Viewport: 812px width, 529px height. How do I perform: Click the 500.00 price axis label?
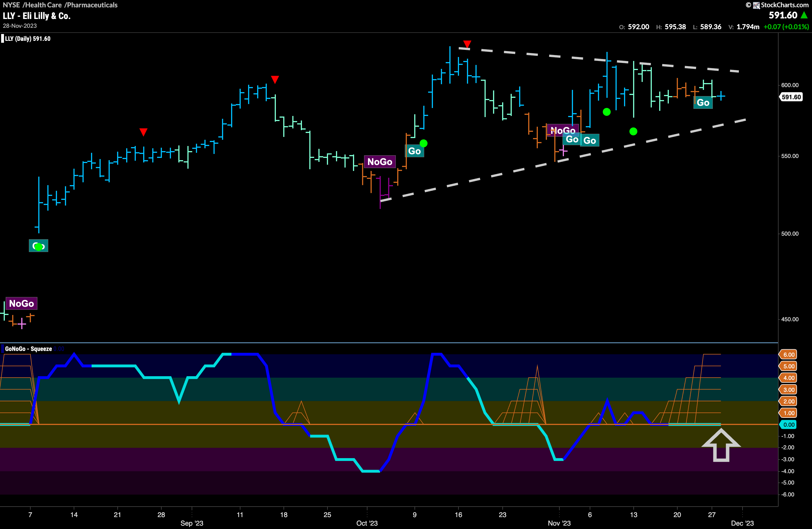point(790,234)
